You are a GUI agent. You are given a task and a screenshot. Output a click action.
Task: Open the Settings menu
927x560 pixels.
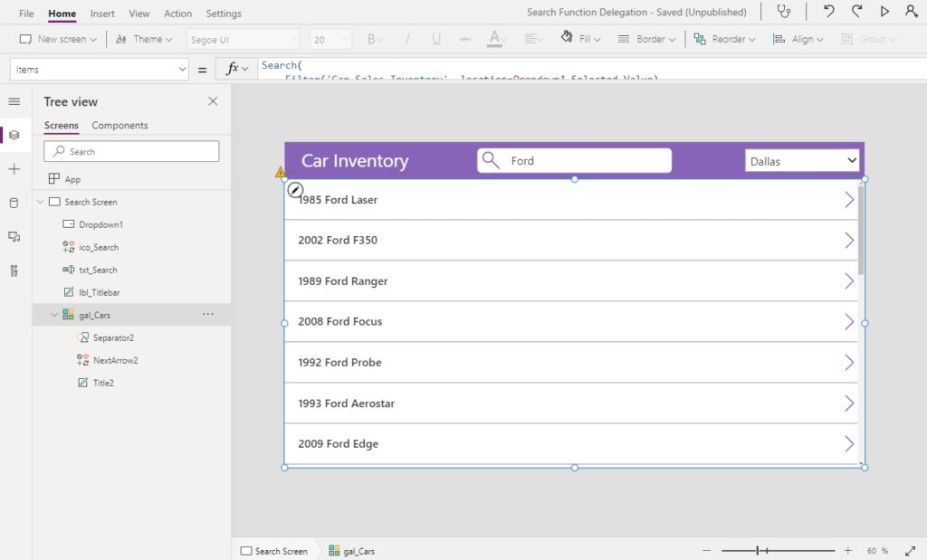point(224,13)
